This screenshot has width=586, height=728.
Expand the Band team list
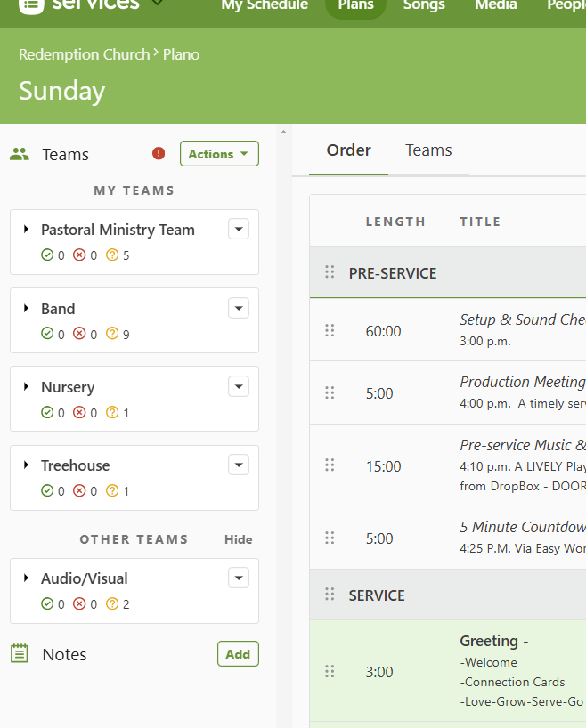[27, 309]
